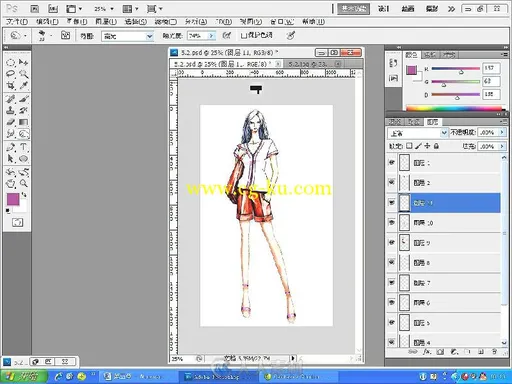Select the Healing Brush tool
The width and height of the screenshot is (512, 384).
click(10, 99)
